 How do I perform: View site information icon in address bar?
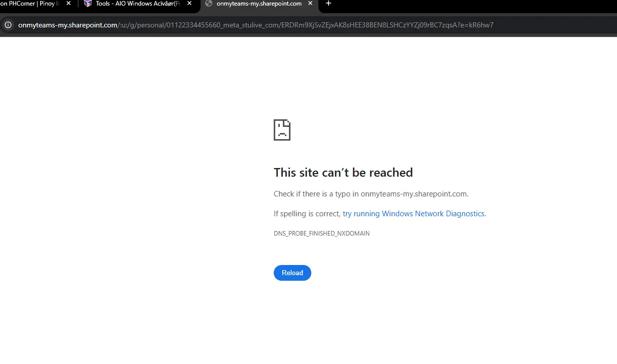tap(8, 25)
